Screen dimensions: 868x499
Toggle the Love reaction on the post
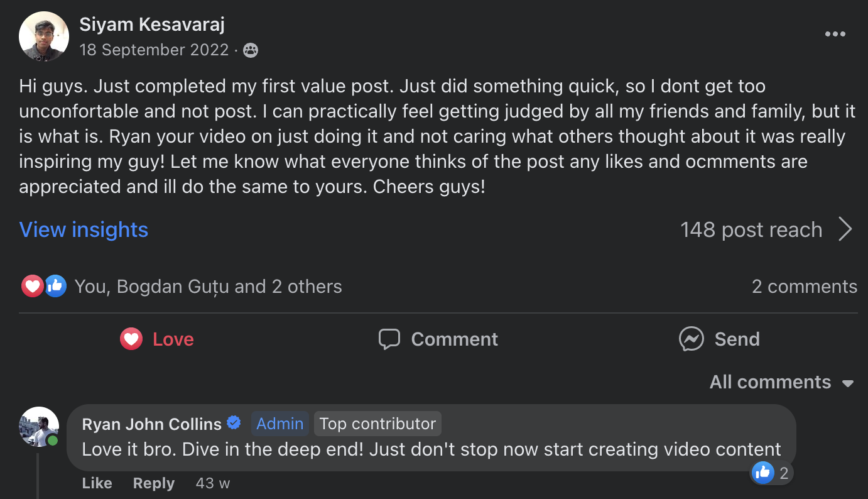pyautogui.click(x=157, y=339)
